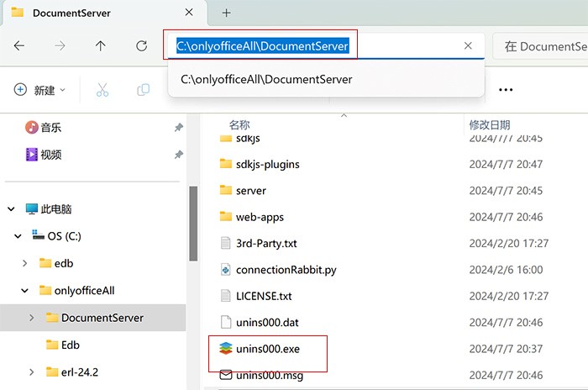Expand the edb folder chevron
The width and height of the screenshot is (588, 390).
24,263
